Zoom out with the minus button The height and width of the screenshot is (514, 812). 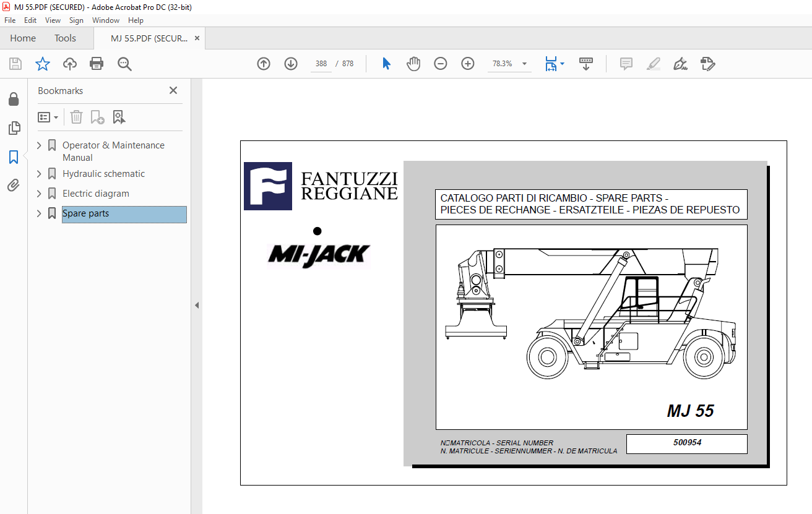pos(441,64)
